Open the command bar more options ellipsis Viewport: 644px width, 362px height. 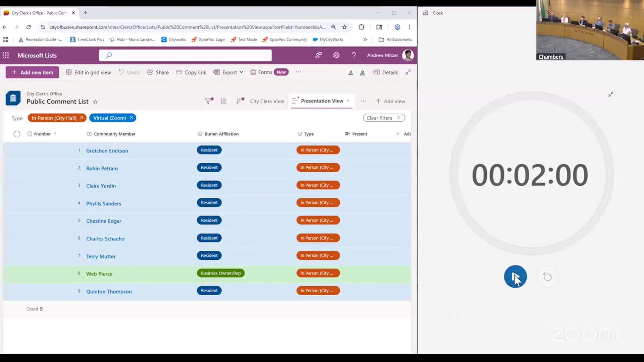(x=298, y=72)
